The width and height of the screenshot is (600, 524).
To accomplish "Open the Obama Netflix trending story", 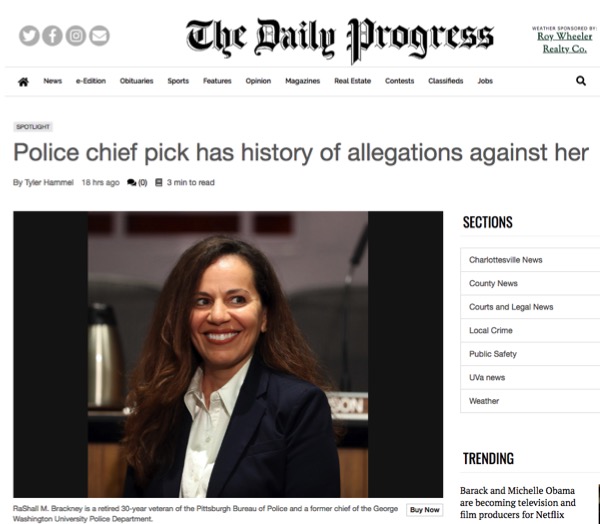I will [x=518, y=503].
